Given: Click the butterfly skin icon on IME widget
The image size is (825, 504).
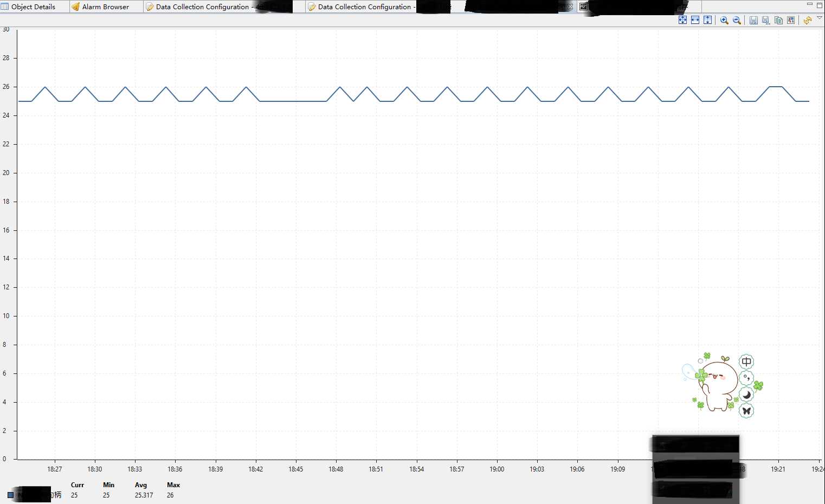Looking at the screenshot, I should click(x=746, y=411).
